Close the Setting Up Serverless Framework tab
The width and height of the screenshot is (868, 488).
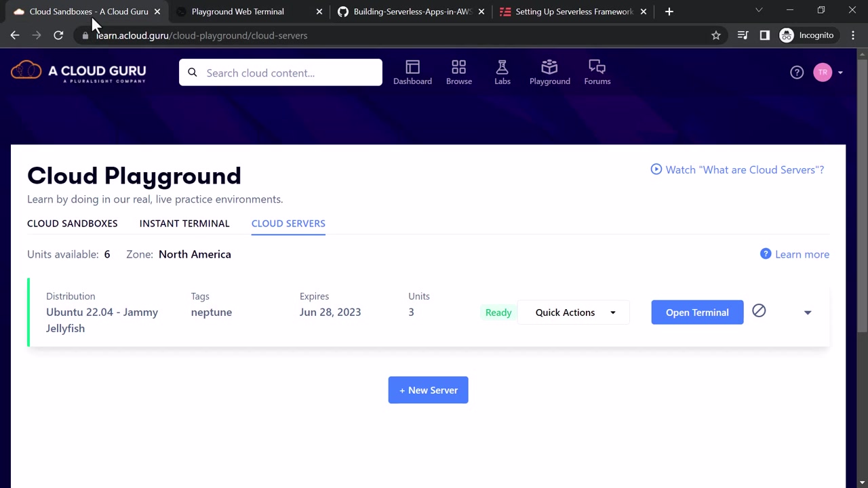coord(644,12)
